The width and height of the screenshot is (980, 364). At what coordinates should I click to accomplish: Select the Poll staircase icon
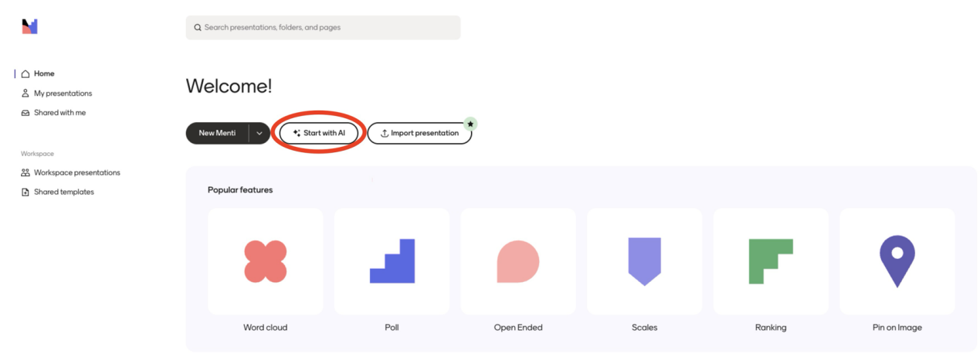pyautogui.click(x=392, y=261)
